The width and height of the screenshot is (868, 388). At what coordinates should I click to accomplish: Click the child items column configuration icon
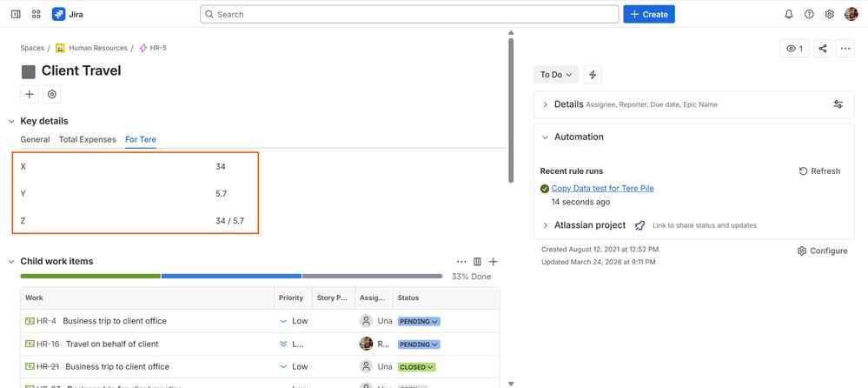click(477, 262)
